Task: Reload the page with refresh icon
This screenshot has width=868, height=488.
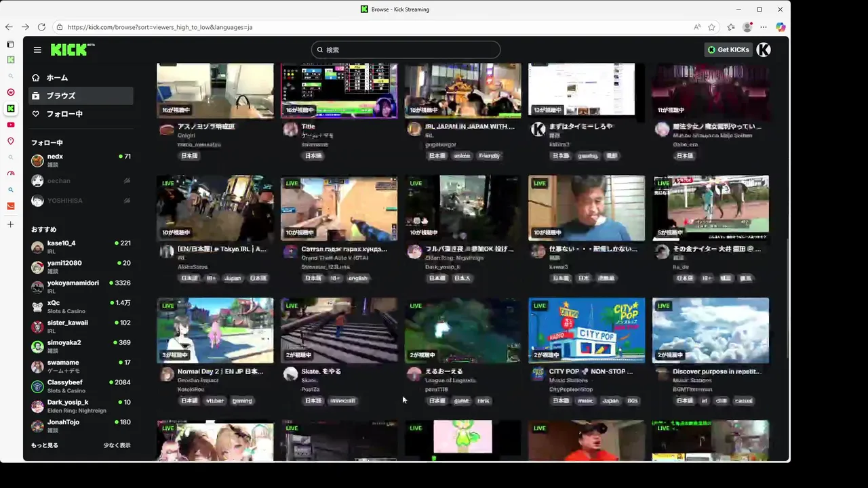Action: [41, 27]
